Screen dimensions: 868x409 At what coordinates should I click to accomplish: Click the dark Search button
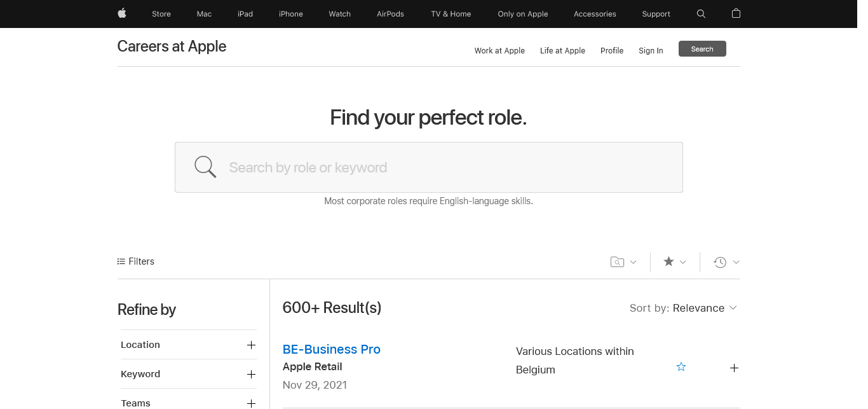point(702,49)
